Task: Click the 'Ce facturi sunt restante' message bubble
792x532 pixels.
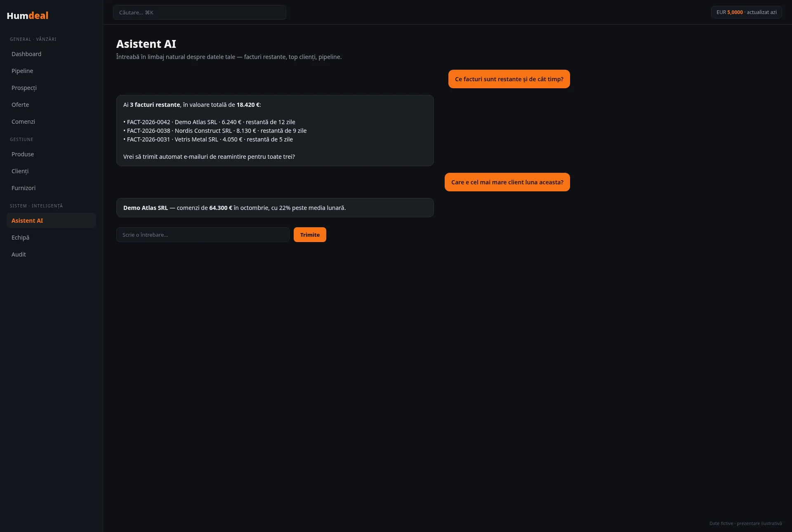Action: click(x=509, y=79)
